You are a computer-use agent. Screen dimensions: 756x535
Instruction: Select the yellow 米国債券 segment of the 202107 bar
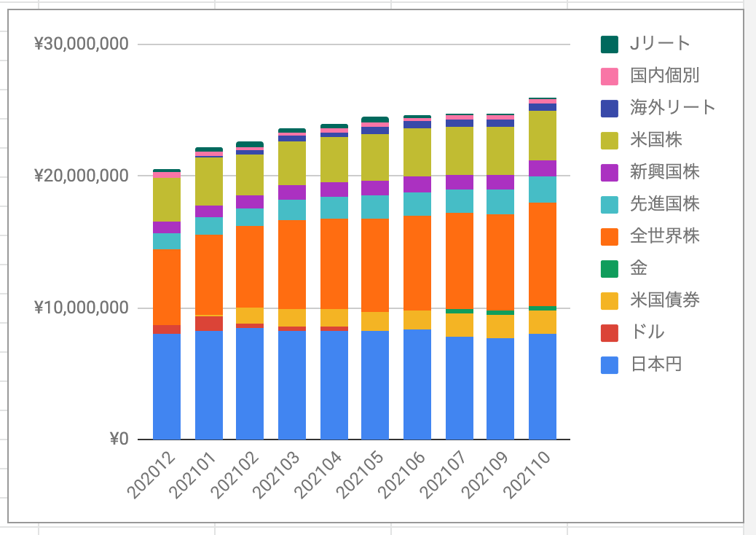(x=460, y=325)
